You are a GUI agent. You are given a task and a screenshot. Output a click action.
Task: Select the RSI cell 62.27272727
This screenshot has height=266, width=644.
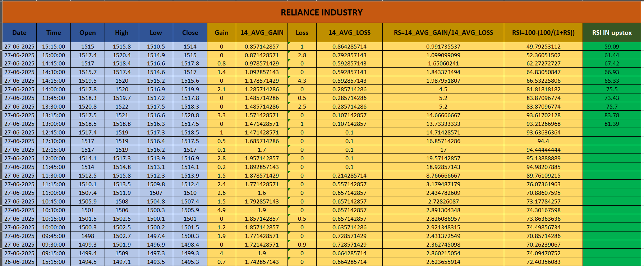(x=543, y=64)
